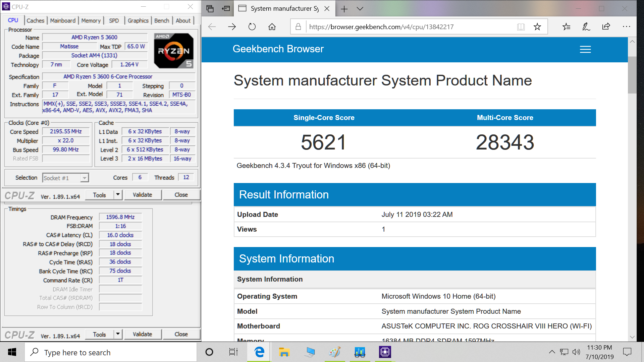Switch to CPU-Z Caches tab
The width and height of the screenshot is (644, 362).
pos(35,20)
